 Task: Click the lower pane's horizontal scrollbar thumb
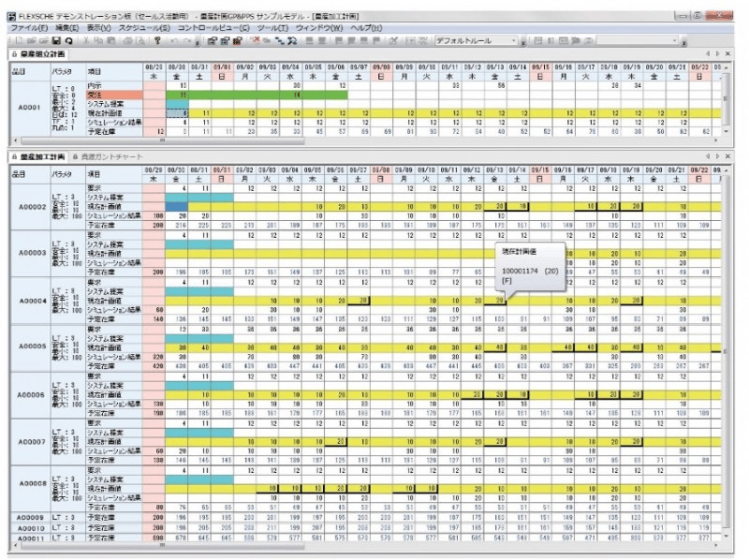pos(162,545)
